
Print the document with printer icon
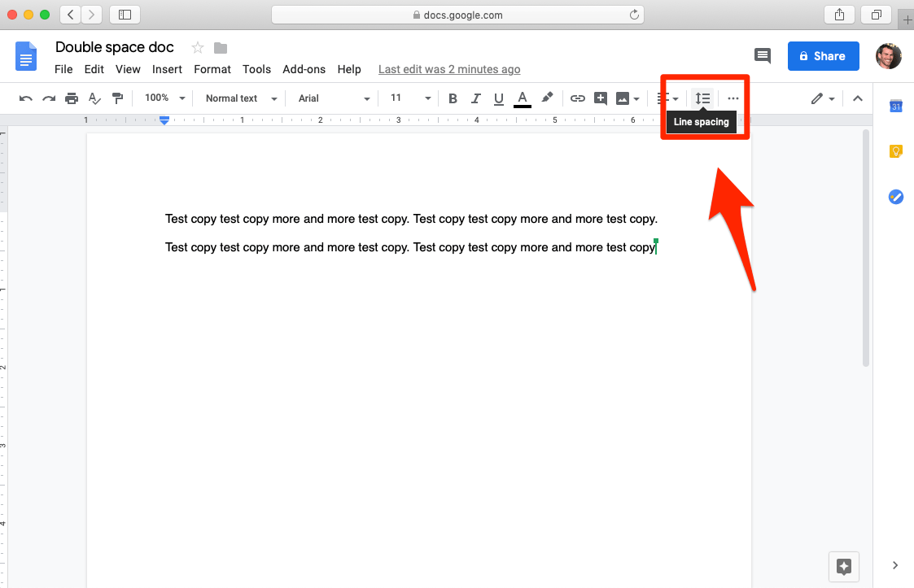(x=72, y=98)
